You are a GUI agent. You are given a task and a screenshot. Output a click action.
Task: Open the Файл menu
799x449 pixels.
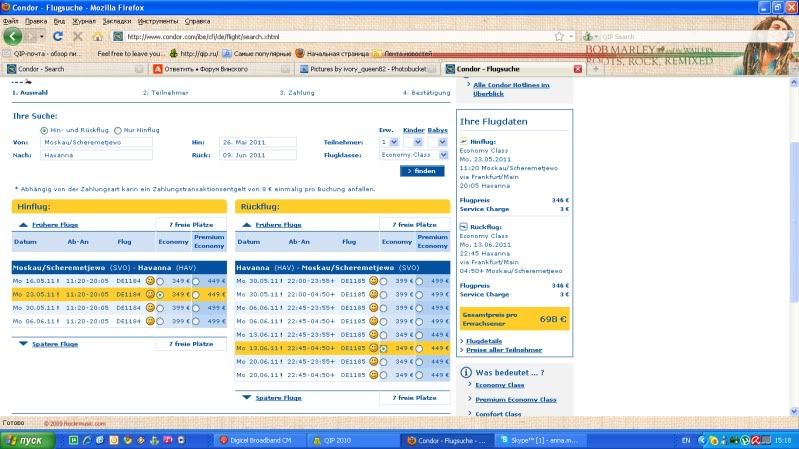point(11,21)
